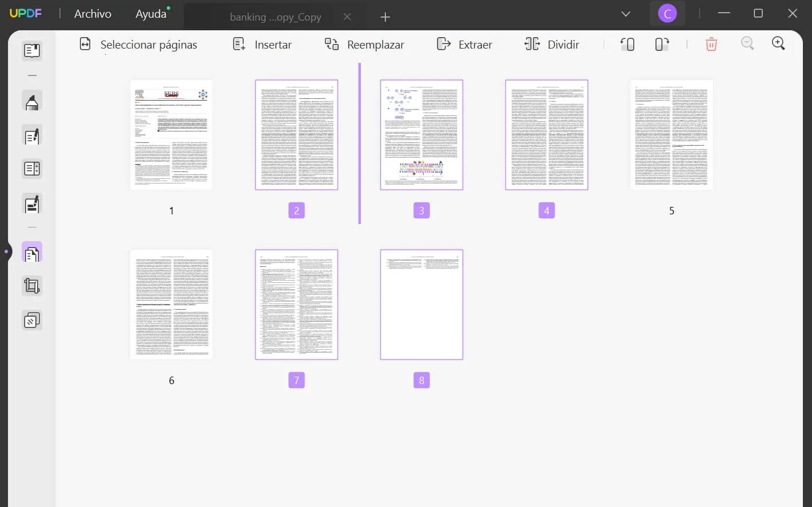Select page 5 thumbnail
This screenshot has height=507, width=812.
pos(672,135)
